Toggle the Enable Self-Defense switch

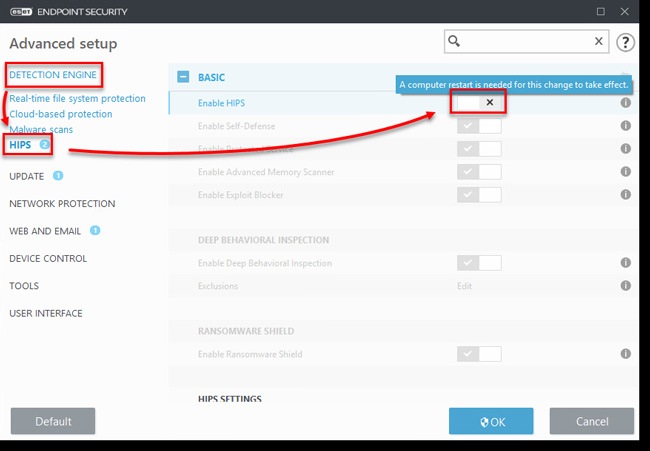tap(479, 126)
